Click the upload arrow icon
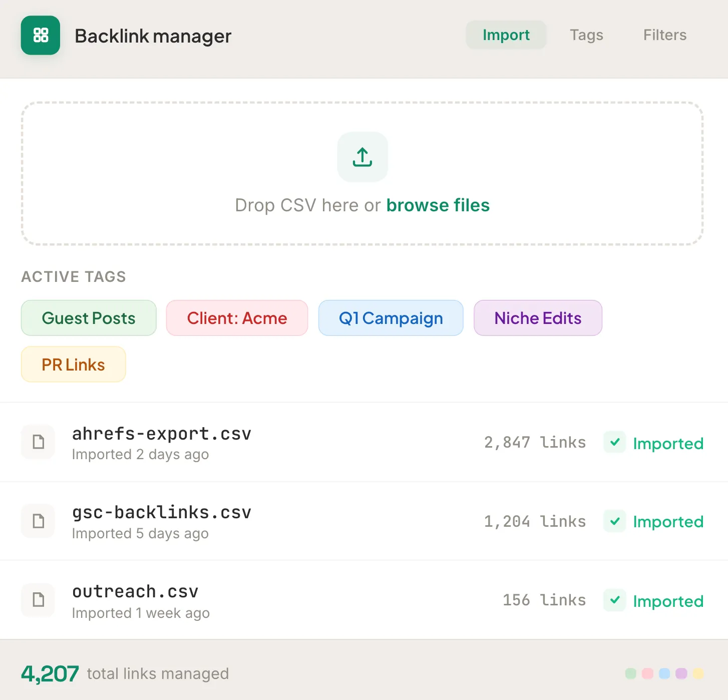This screenshot has height=700, width=728. pyautogui.click(x=362, y=157)
